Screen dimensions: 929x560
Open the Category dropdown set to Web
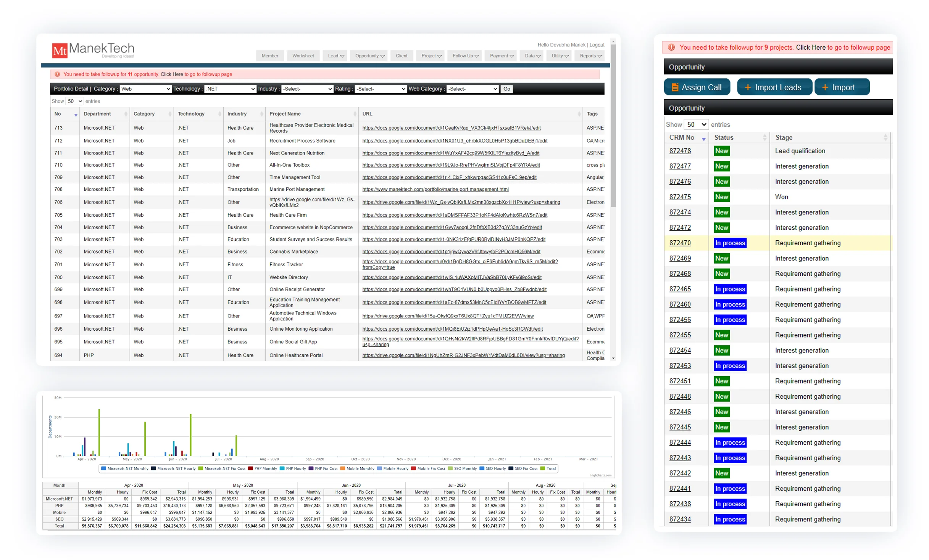(145, 89)
